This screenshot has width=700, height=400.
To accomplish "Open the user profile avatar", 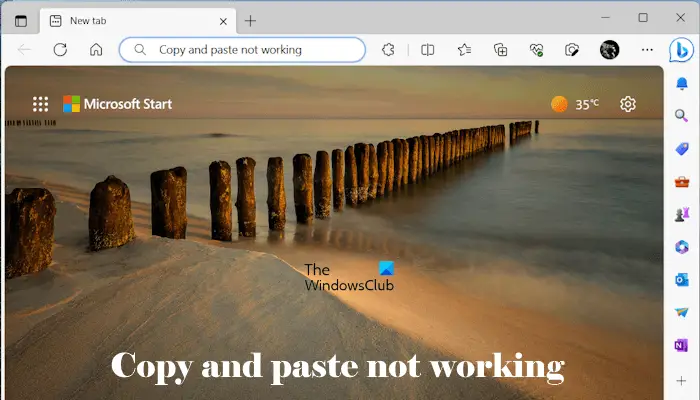I will [x=609, y=50].
